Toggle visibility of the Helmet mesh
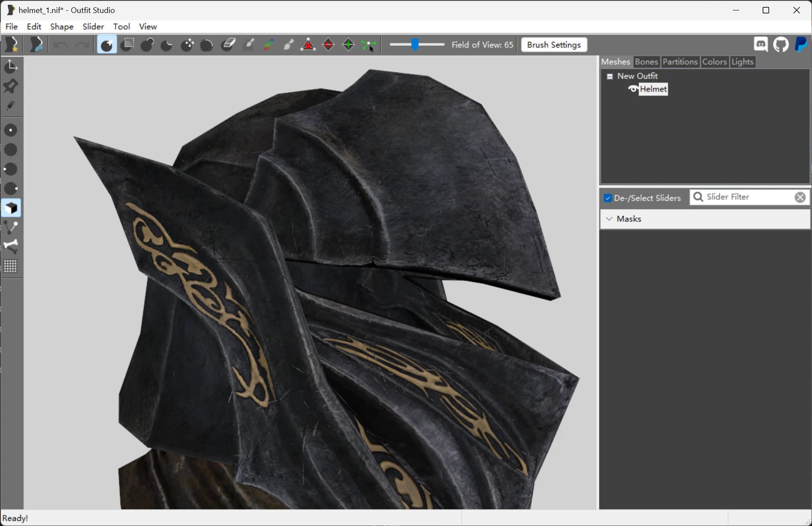 633,89
